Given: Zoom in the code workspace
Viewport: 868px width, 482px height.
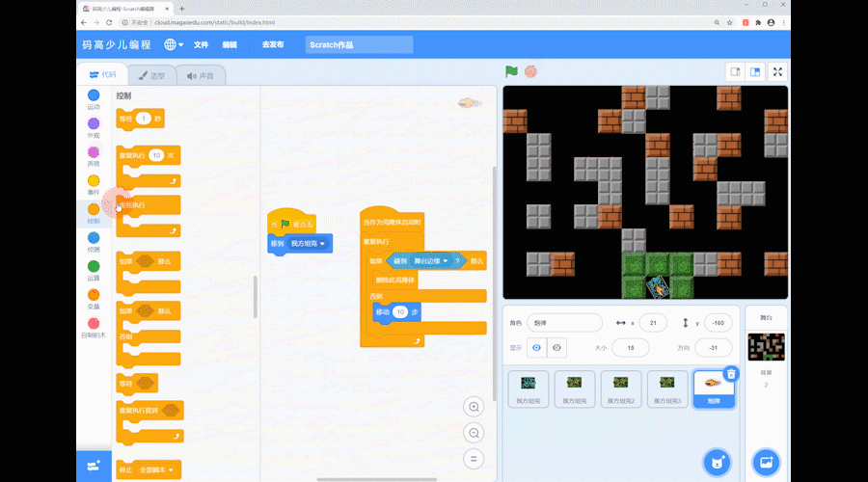Looking at the screenshot, I should point(474,407).
